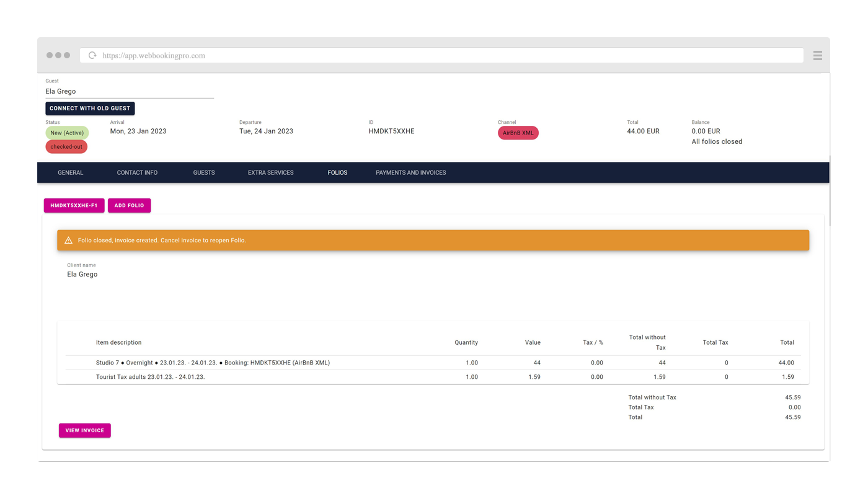
Task: Click the checked-out status badge
Action: click(x=66, y=147)
